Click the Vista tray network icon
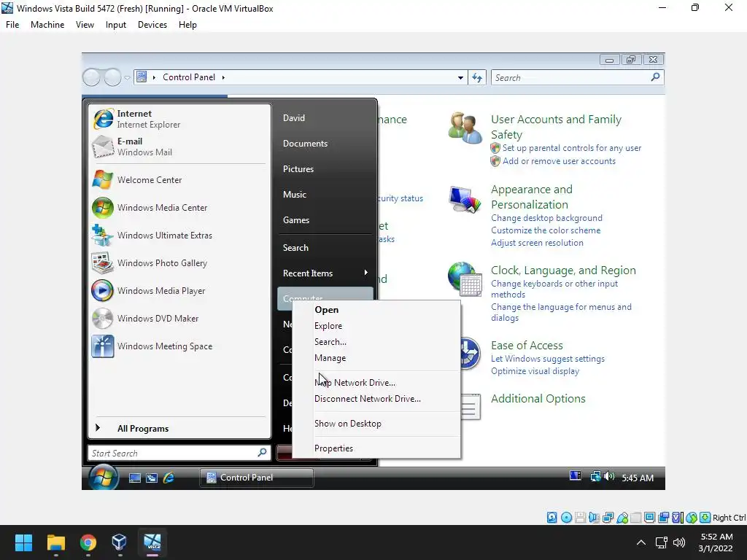Image resolution: width=747 pixels, height=560 pixels. [595, 476]
